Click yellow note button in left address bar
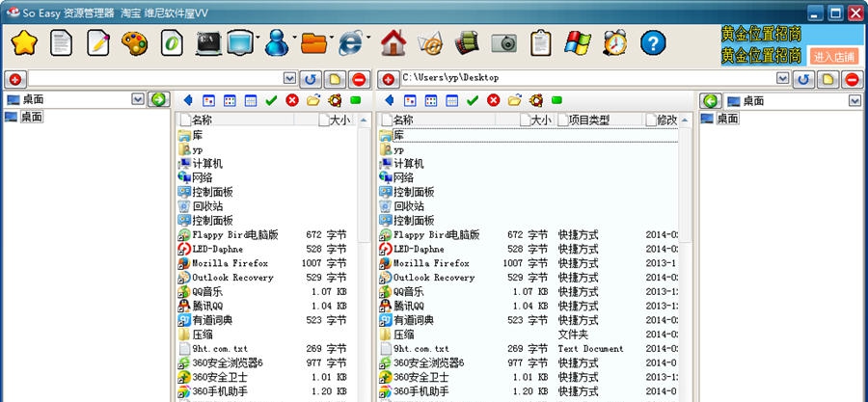Image resolution: width=868 pixels, height=402 pixels. tap(335, 80)
